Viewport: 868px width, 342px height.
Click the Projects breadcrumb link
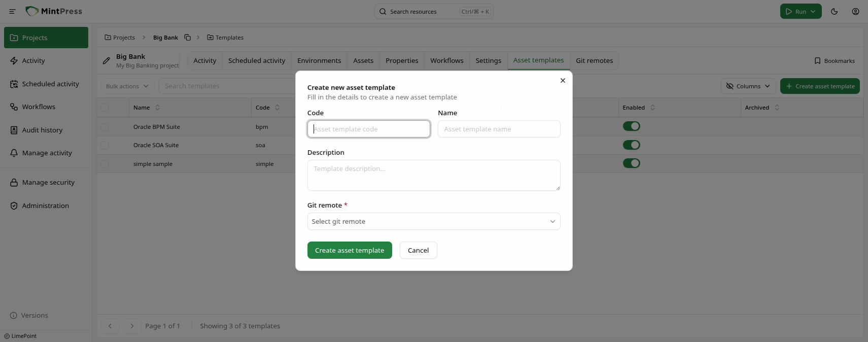[120, 38]
